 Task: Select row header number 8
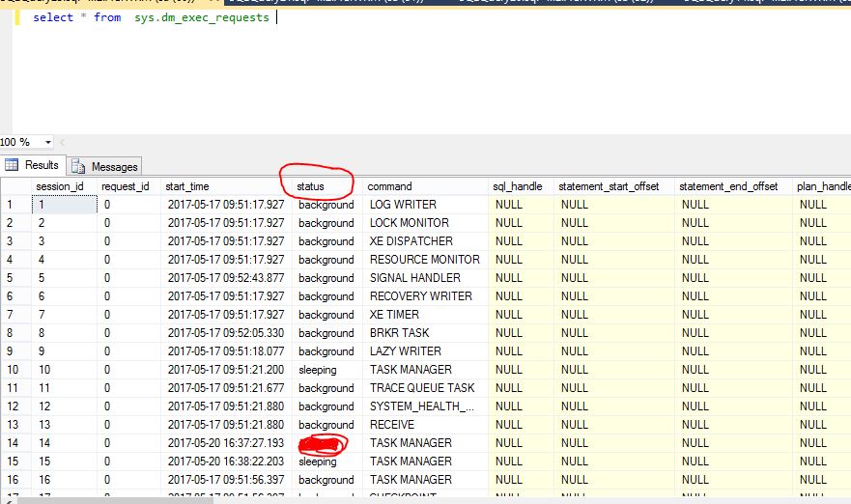[15, 333]
